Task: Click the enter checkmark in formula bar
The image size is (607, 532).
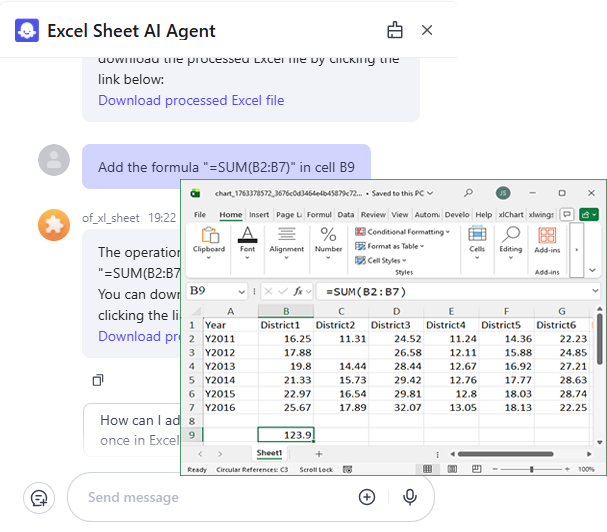Action: [x=283, y=292]
